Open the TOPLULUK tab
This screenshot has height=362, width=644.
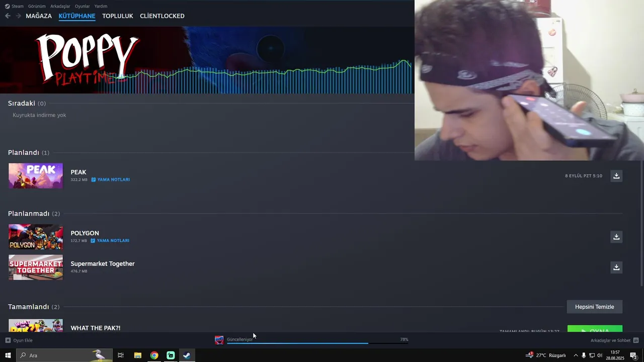pos(118,16)
